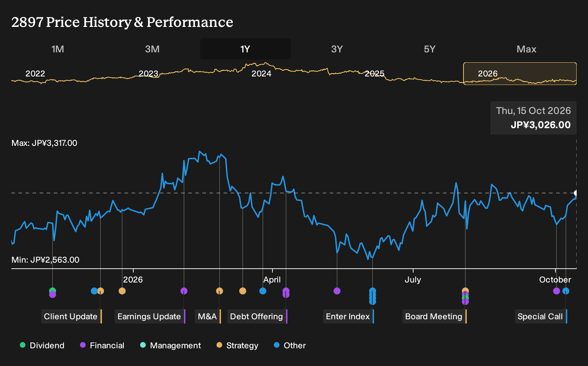
Task: Toggle Other events in legend
Action: (290, 345)
